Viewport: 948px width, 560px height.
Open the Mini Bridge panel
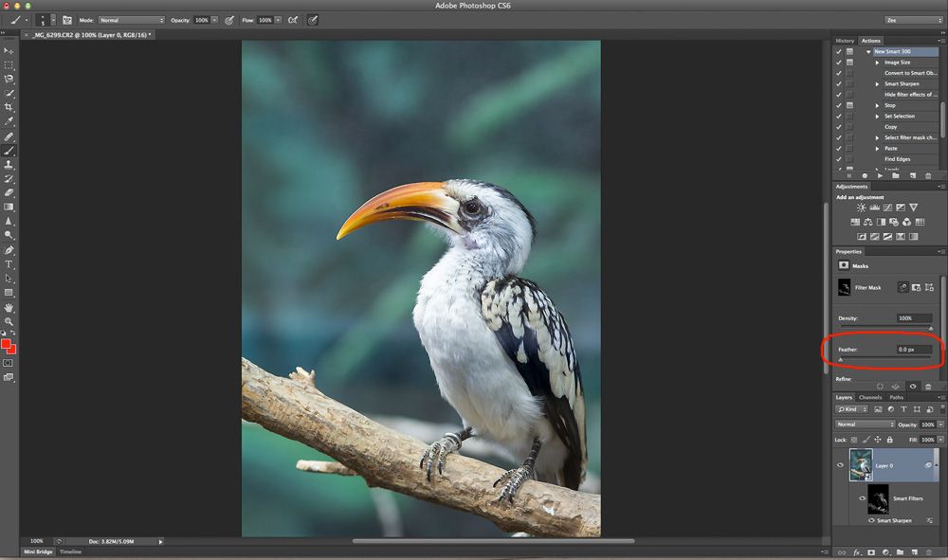(x=38, y=551)
